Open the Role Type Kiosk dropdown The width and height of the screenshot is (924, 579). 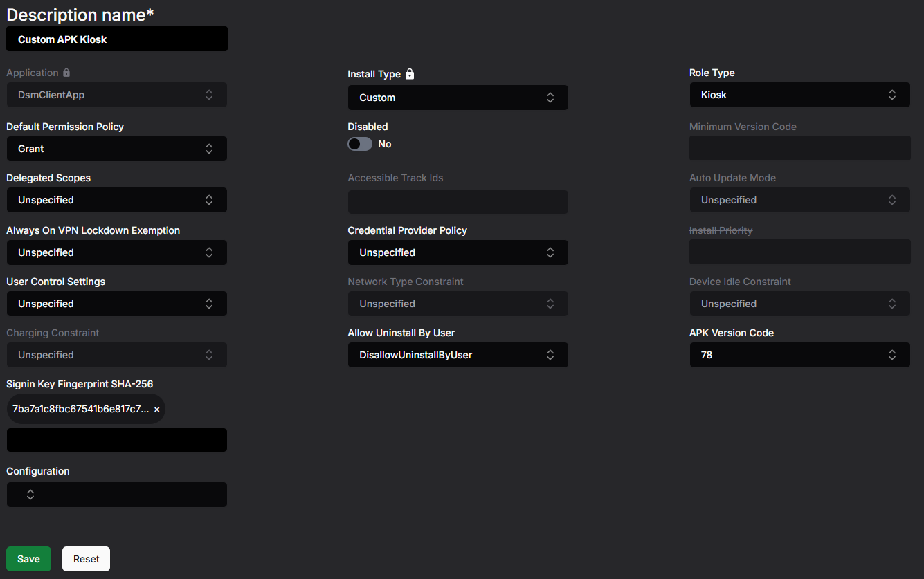pos(799,95)
